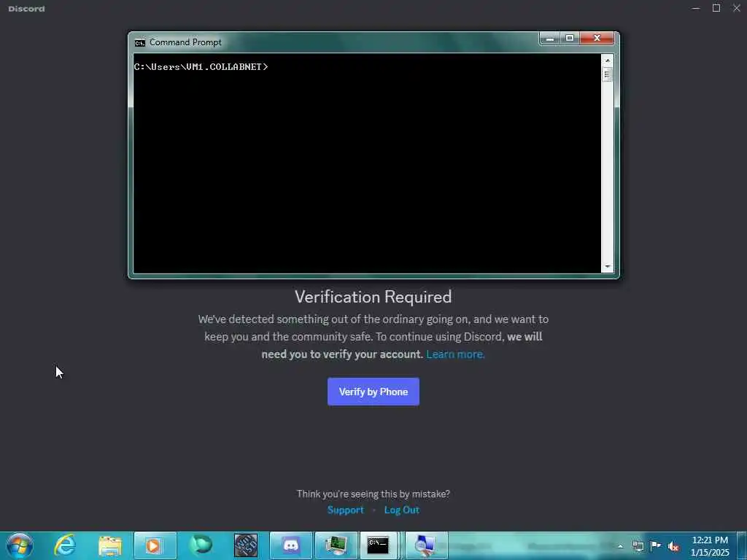
Task: Click the Command Prompt scroll up arrow
Action: click(x=608, y=61)
